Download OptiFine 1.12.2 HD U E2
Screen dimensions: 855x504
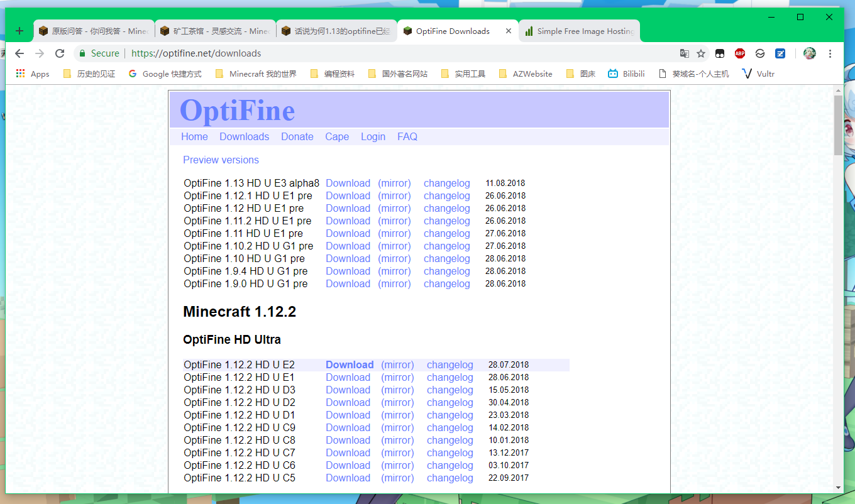tap(350, 365)
